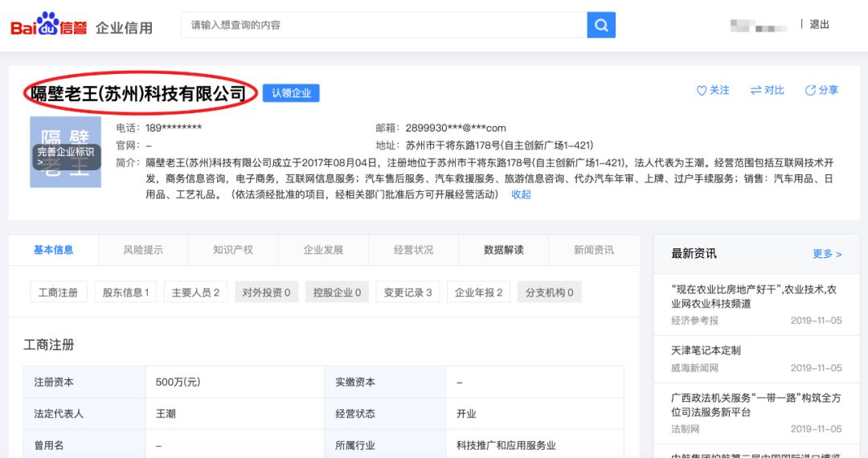Open the 数据解读 tab
This screenshot has width=868, height=458.
[503, 250]
